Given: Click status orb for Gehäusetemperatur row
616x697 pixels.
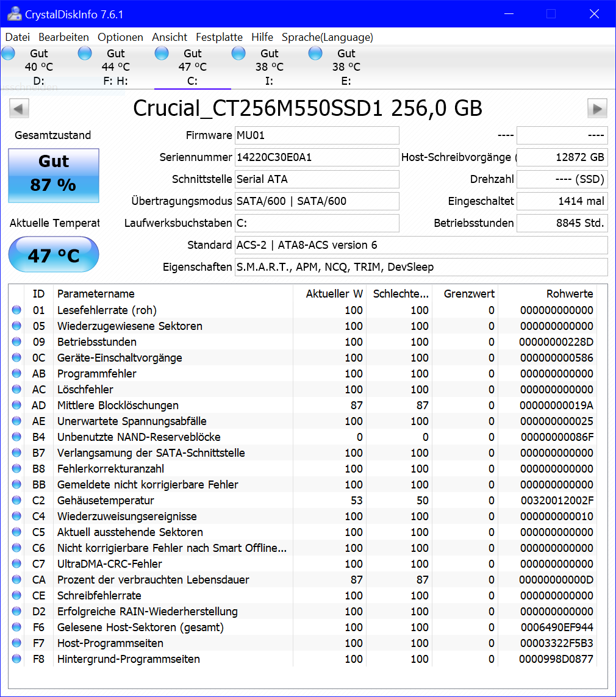Looking at the screenshot, I should click(x=16, y=500).
